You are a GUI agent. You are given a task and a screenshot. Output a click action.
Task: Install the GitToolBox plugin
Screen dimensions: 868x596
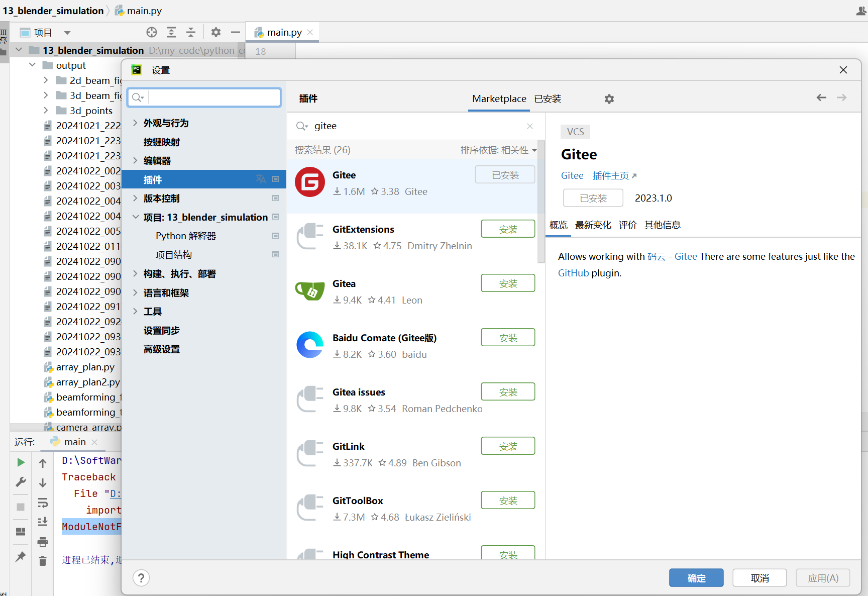click(x=508, y=501)
